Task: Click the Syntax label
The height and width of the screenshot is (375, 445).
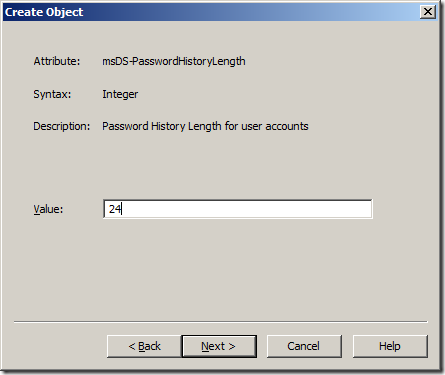Action: coord(52,94)
